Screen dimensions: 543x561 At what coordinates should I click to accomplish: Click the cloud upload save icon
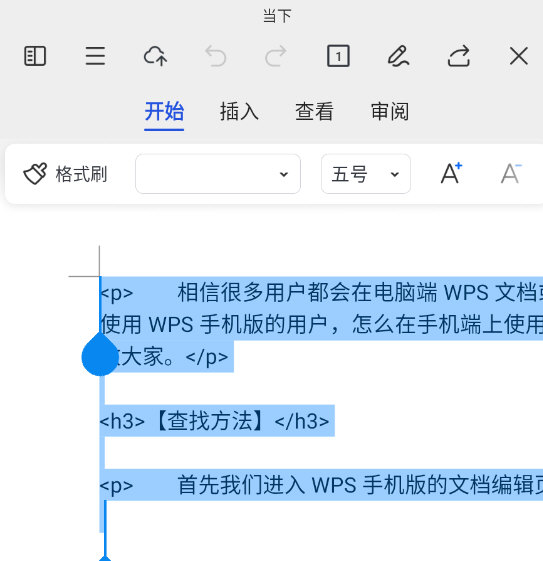pos(155,56)
